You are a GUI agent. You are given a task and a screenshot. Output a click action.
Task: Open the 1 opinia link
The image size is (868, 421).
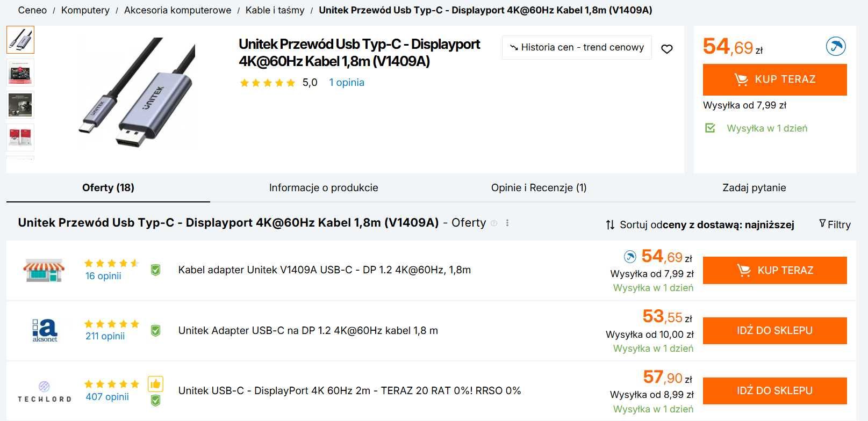(x=347, y=83)
